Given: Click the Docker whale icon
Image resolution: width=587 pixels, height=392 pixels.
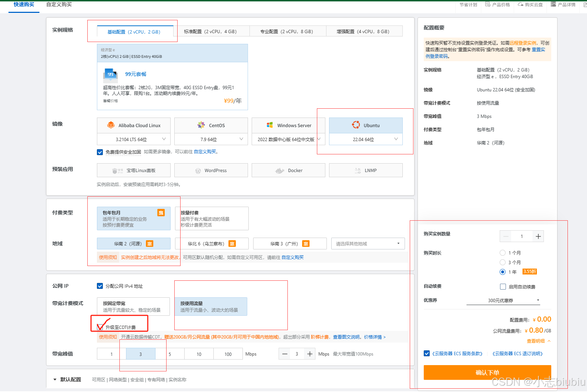Looking at the screenshot, I should coord(280,171).
